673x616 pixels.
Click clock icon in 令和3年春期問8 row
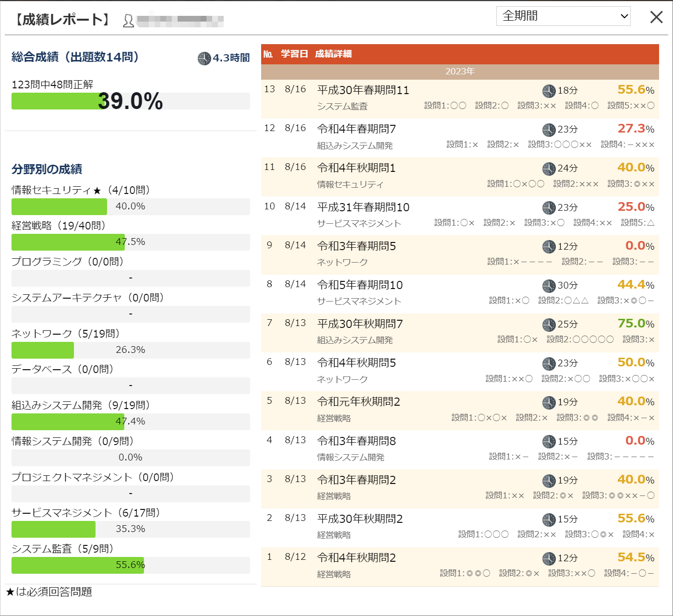(x=549, y=442)
